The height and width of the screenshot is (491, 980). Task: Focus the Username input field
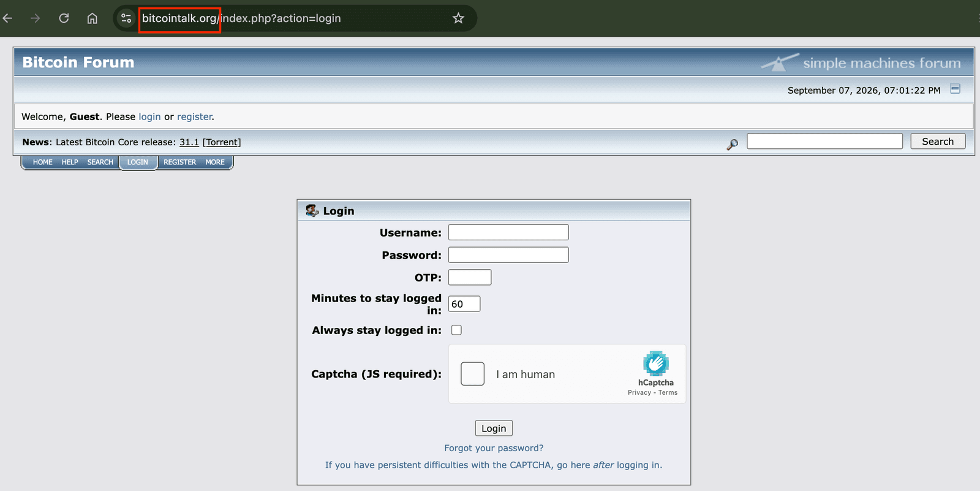coord(508,232)
